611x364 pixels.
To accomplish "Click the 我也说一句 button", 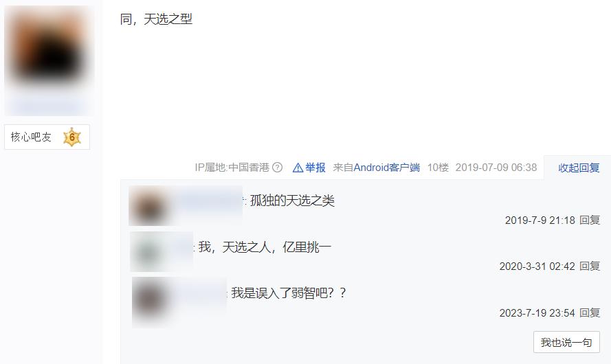I will coord(566,342).
